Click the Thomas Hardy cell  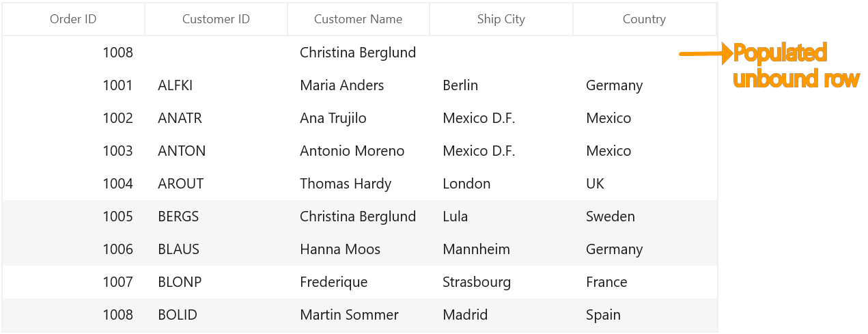pos(359,184)
